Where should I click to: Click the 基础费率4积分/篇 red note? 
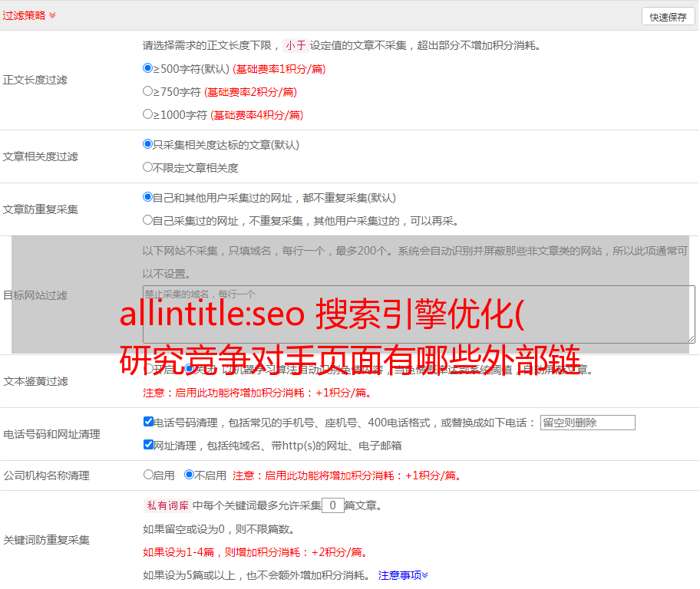coord(256,115)
